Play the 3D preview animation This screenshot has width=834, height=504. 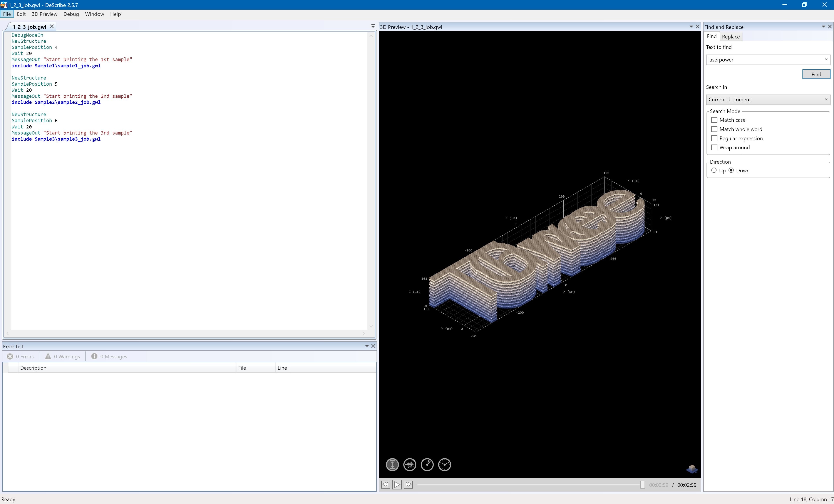tap(397, 485)
